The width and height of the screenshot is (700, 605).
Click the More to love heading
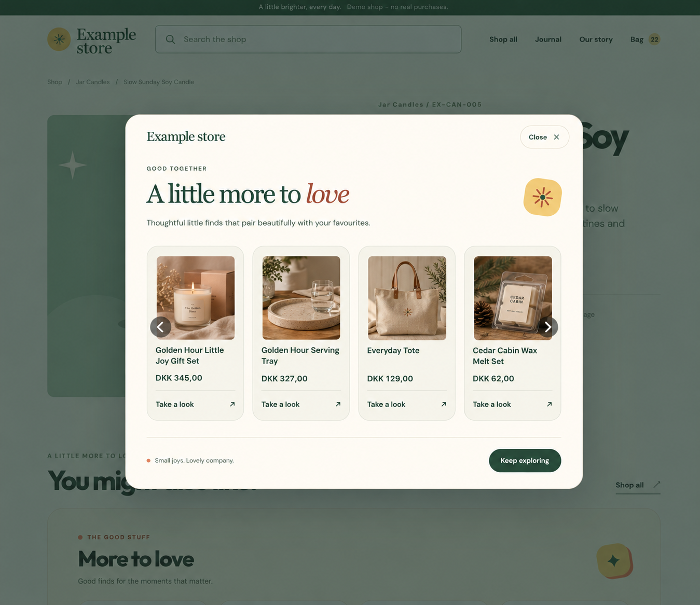click(x=136, y=559)
